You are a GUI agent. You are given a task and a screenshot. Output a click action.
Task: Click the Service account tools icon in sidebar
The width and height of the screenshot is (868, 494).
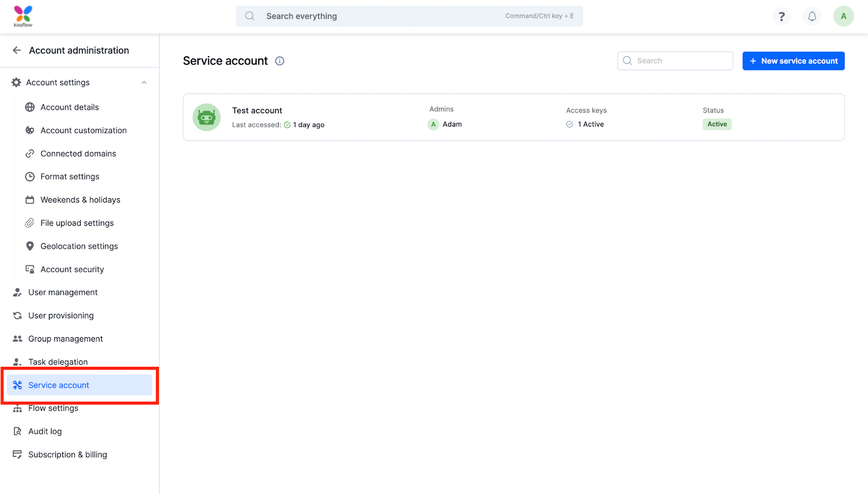tap(17, 385)
